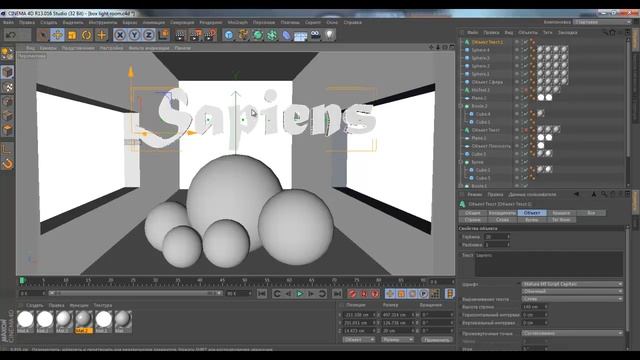Screen dimensions: 640x360
Task: Click Render Active View clapperboard icon
Action: click(x=180, y=36)
